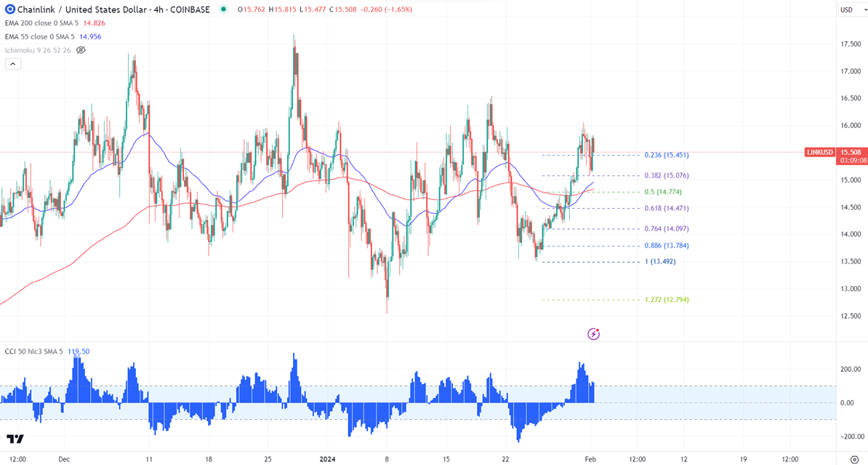Image resolution: width=868 pixels, height=465 pixels.
Task: Click the CCI value 119.50
Action: [x=79, y=351]
